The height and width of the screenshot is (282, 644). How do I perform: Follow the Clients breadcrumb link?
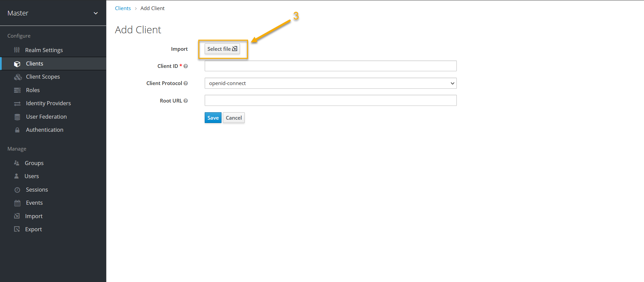coord(123,8)
